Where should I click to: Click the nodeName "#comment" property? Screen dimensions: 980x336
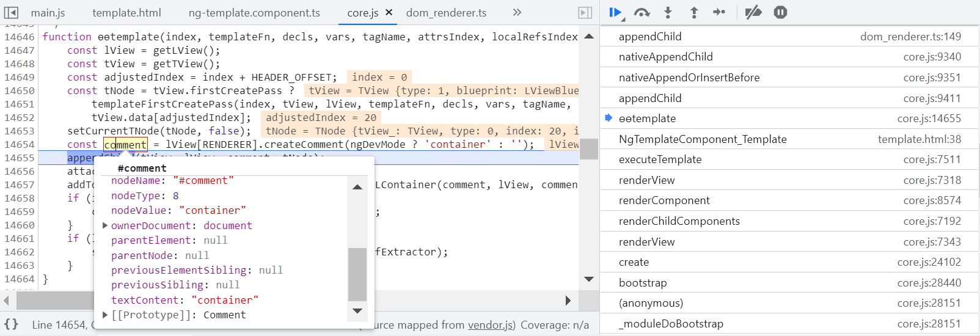point(172,180)
